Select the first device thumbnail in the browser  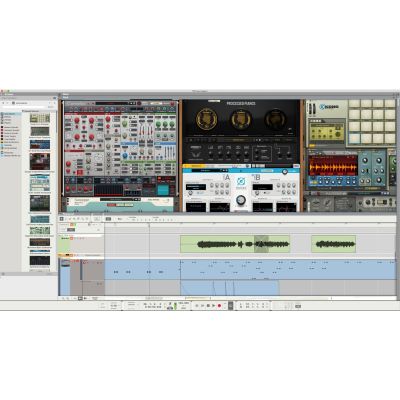click(40, 118)
